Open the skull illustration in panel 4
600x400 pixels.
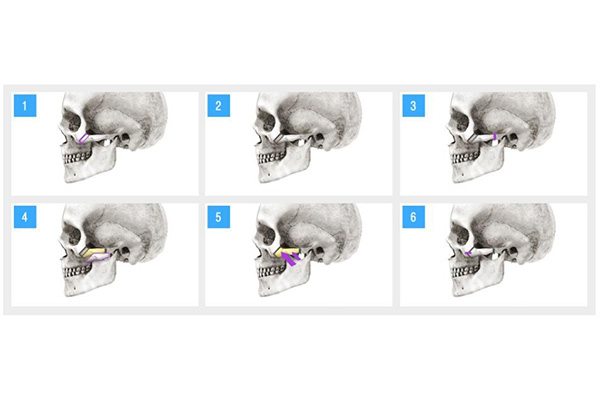[114, 250]
